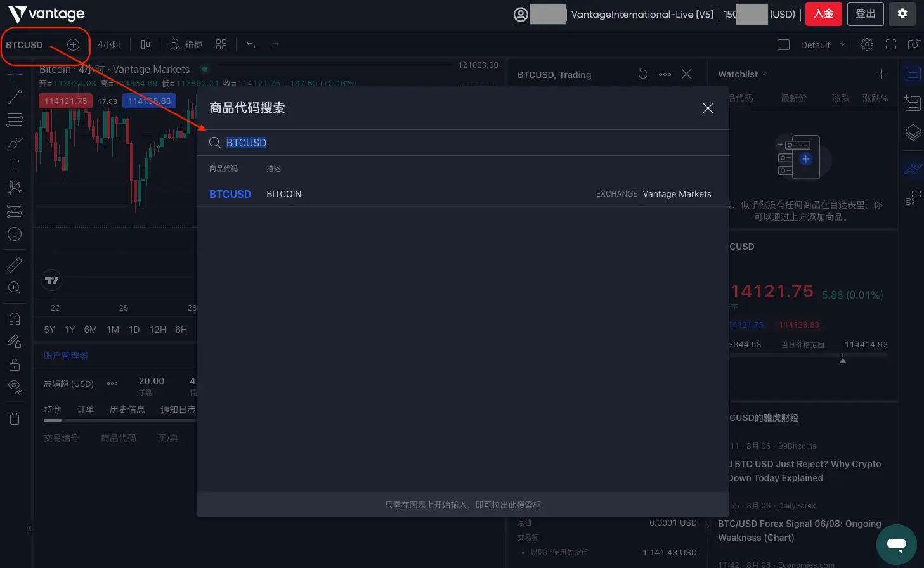Click the 登出 logout button

pos(865,14)
